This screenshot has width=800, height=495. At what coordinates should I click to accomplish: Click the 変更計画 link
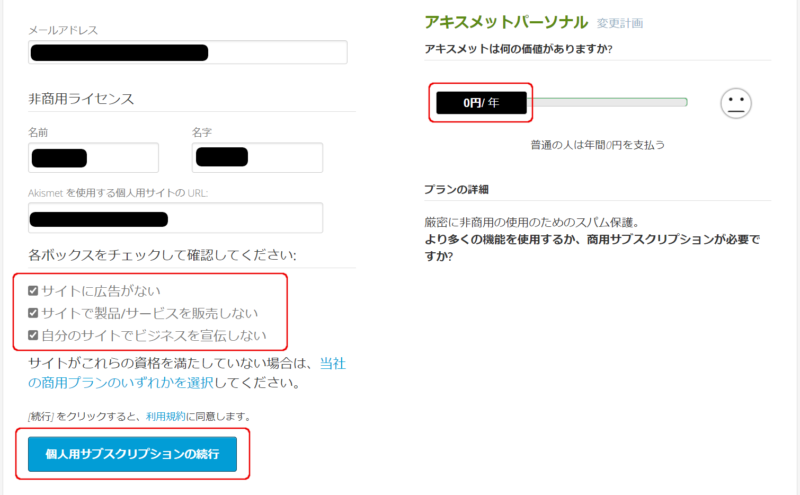click(620, 23)
